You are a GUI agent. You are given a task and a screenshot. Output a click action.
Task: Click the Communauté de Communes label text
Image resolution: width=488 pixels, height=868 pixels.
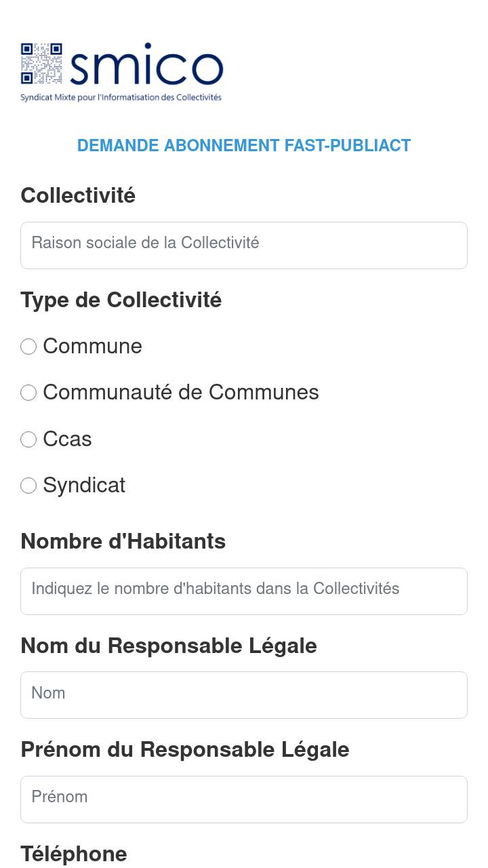point(181,393)
